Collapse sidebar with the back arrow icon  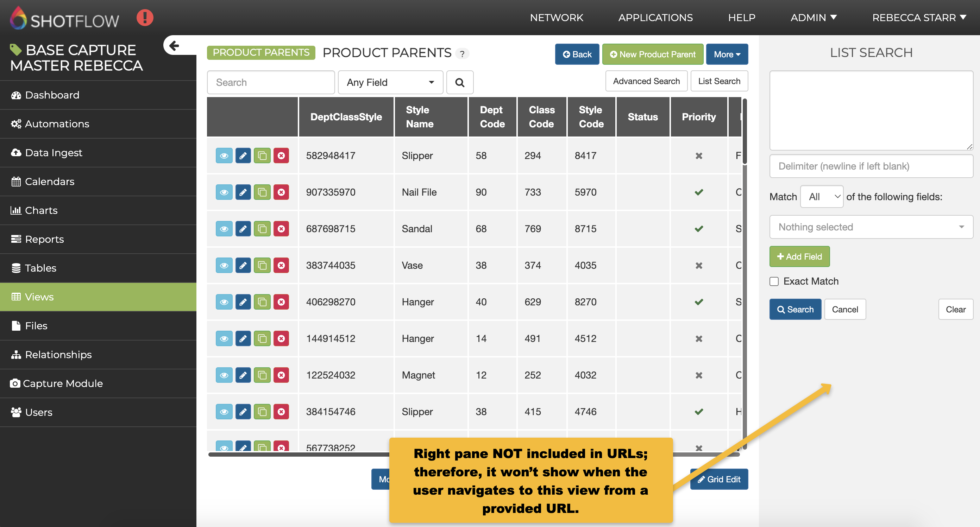coord(174,46)
